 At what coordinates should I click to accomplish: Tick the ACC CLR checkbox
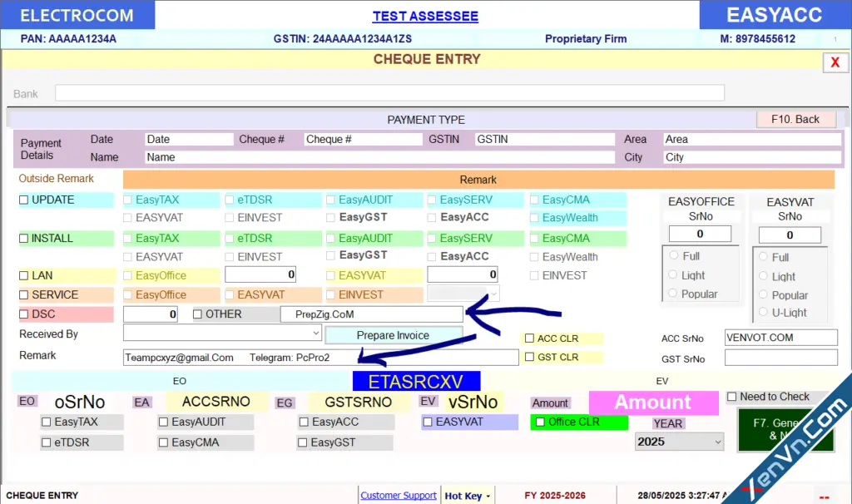pos(530,338)
